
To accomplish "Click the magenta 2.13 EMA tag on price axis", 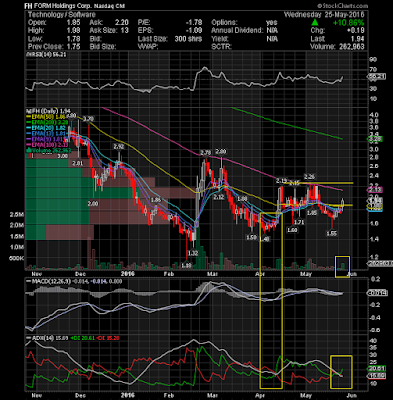I will (x=375, y=190).
